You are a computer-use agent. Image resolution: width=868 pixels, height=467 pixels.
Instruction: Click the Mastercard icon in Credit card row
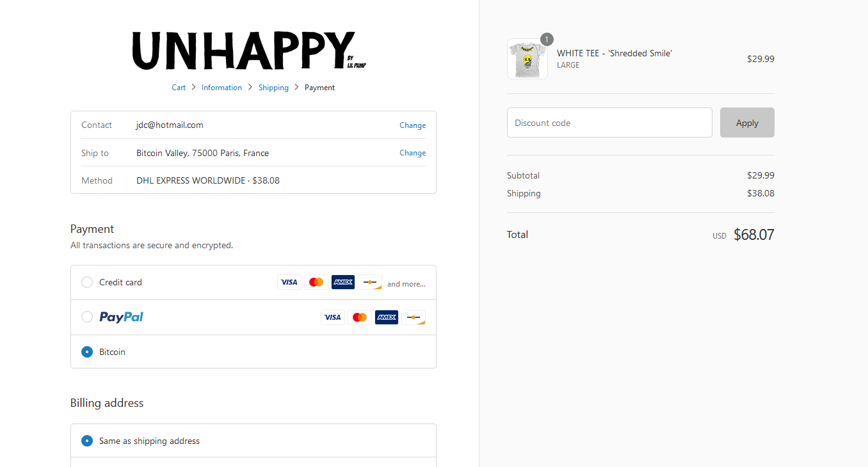[x=316, y=282]
